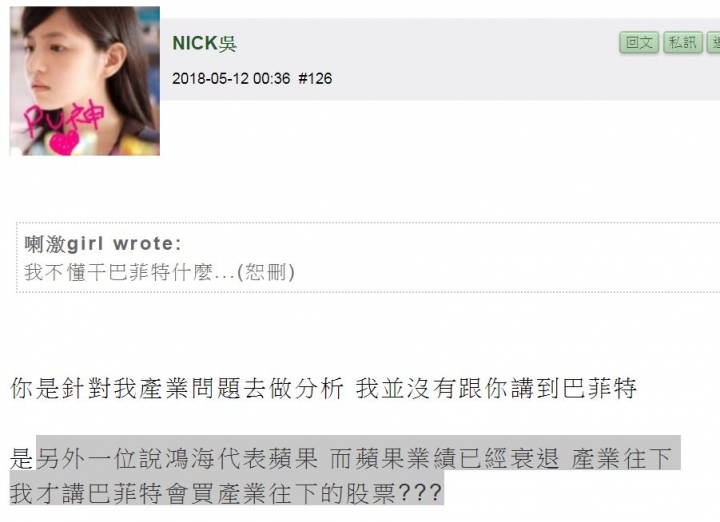Click the quote header 喇激girl wrote:
Screen dimensions: 720x522
tap(103, 244)
